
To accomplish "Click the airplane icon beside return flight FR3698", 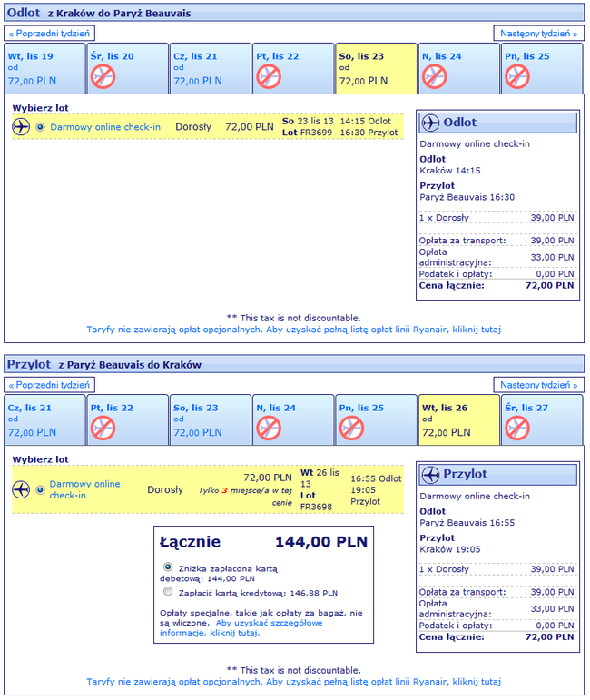I will pyautogui.click(x=22, y=490).
